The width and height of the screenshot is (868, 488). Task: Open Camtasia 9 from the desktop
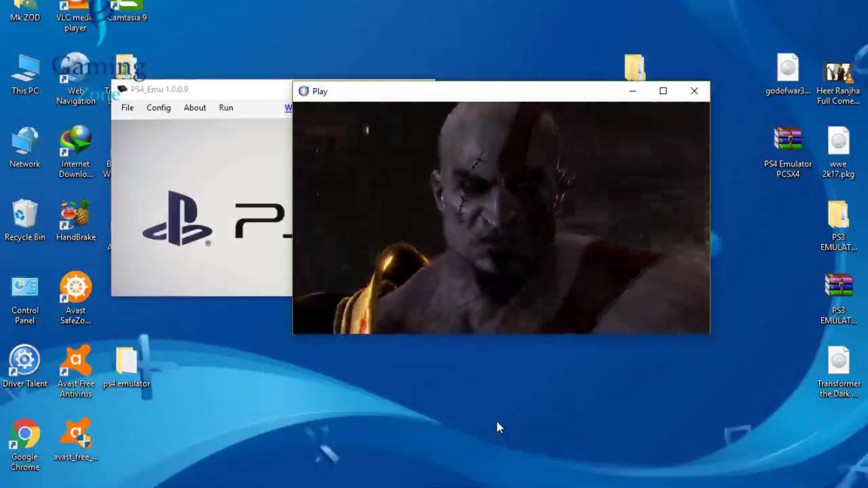coord(126,6)
